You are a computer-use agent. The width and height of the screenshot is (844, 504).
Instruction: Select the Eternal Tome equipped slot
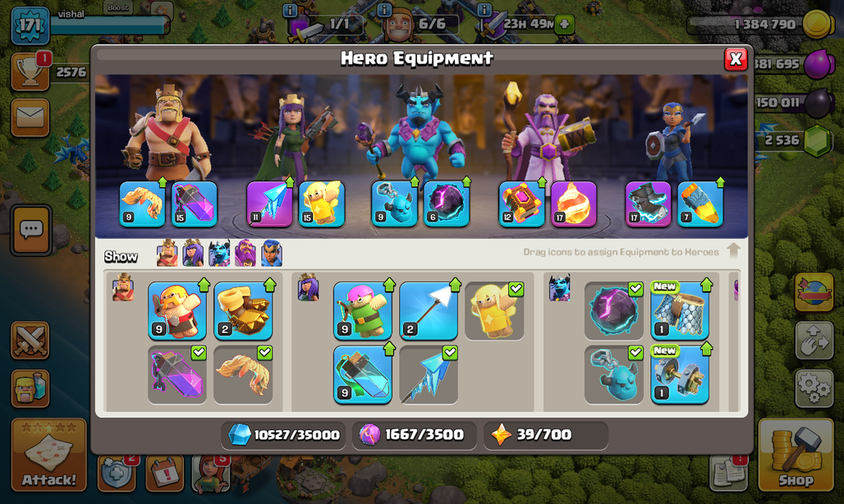pos(521,204)
